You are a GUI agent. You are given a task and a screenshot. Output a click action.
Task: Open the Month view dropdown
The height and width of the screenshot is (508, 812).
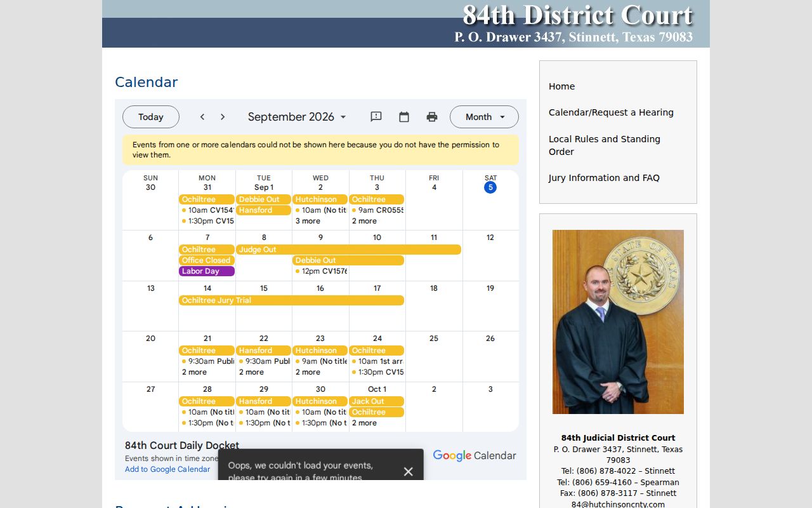pyautogui.click(x=484, y=117)
